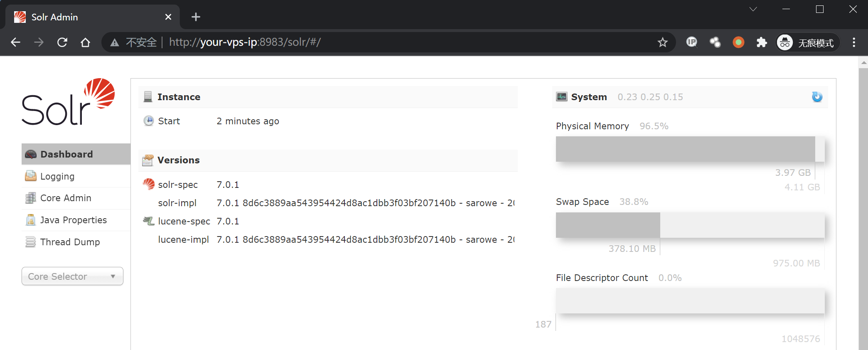Show the Thread Dump page

tap(70, 242)
